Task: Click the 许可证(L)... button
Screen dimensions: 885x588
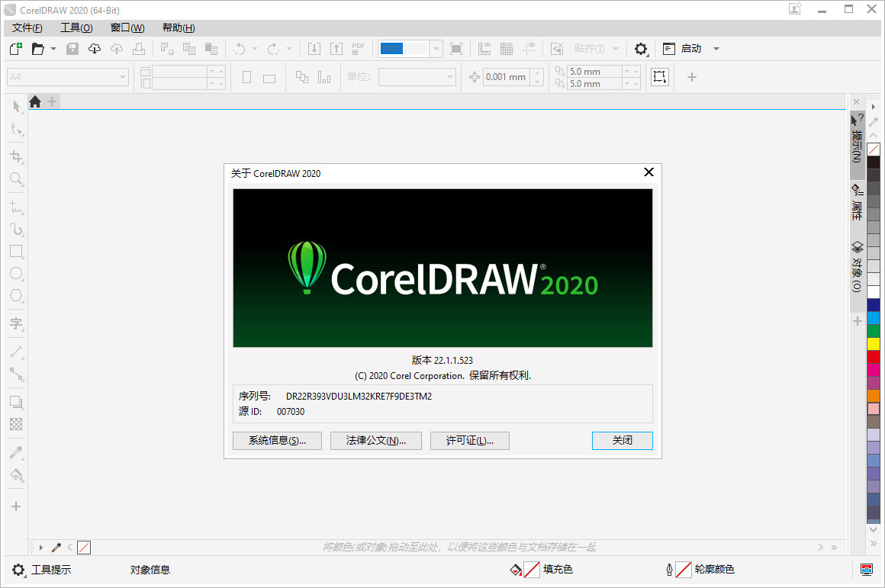Action: [x=469, y=441]
